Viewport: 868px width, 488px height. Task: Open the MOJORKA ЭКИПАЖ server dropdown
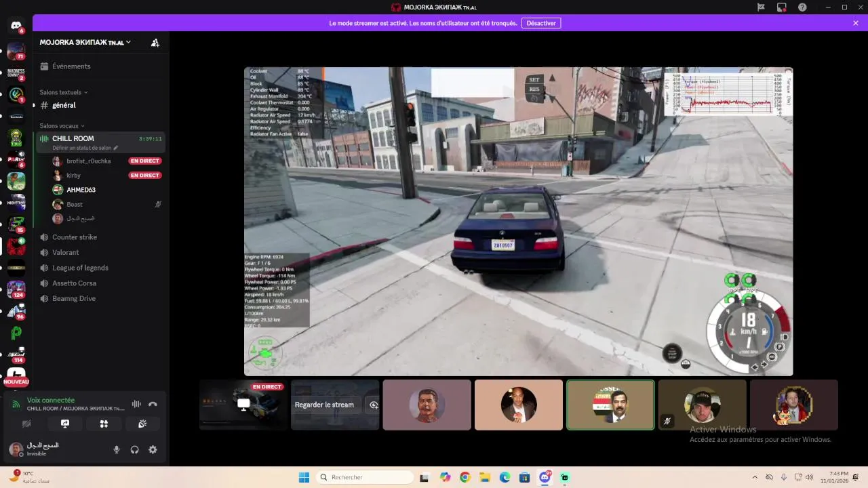pyautogui.click(x=85, y=42)
